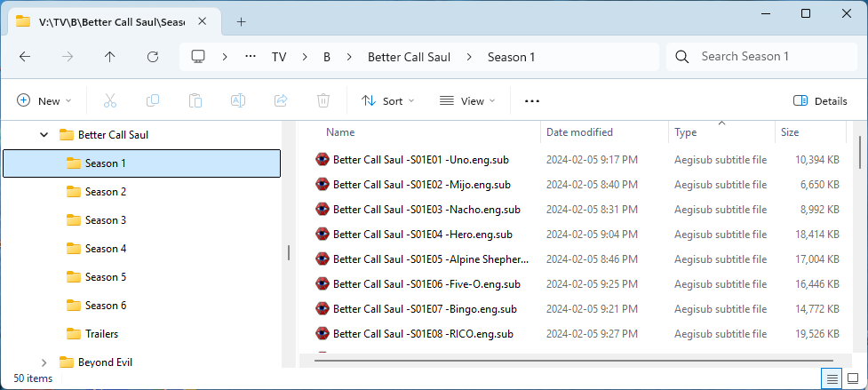868x390 pixels.
Task: Switch to details list view icon in the status bar
Action: (x=832, y=379)
